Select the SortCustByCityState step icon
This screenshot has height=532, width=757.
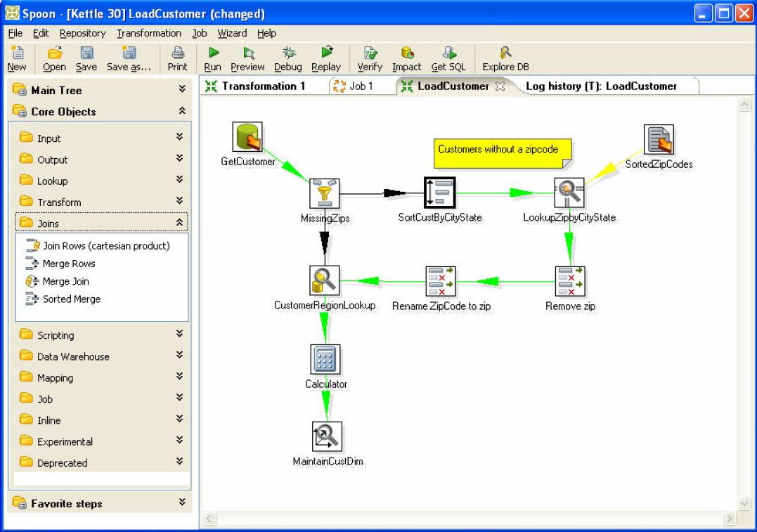pyautogui.click(x=440, y=193)
